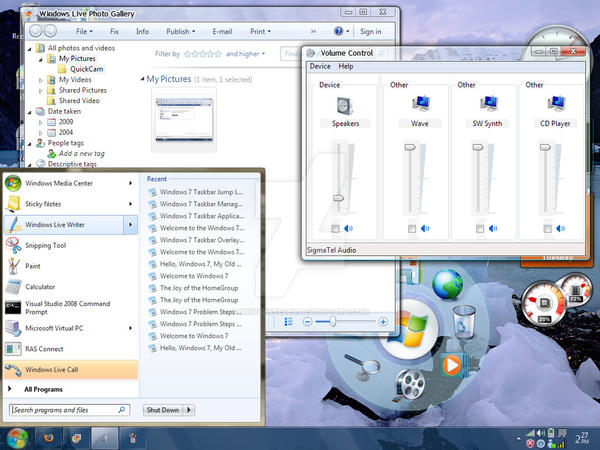Expand the 2009 date node
The image size is (600, 450).
tap(41, 122)
